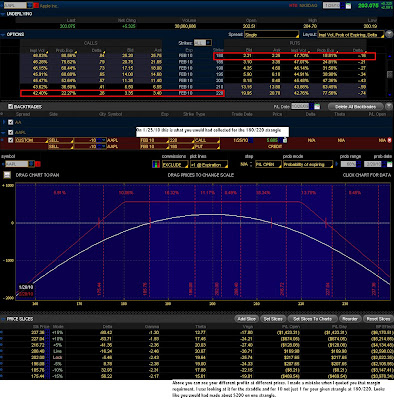Open the prob date calendar icon
The image size is (394, 400).
coord(389,164)
